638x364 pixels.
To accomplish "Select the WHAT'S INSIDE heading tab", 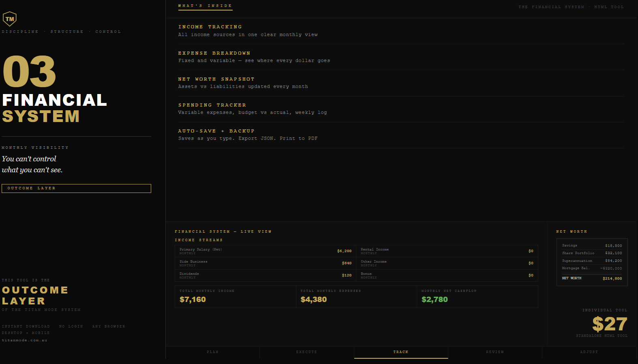I will (x=205, y=6).
